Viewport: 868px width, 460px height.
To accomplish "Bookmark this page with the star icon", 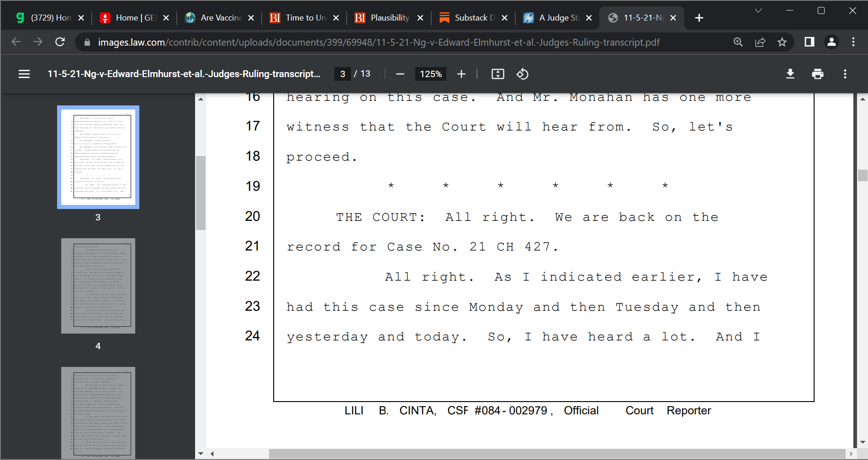I will pos(782,42).
